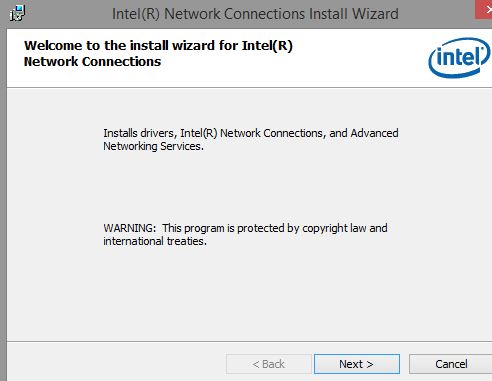Go to previous step with < Back

coord(269,364)
